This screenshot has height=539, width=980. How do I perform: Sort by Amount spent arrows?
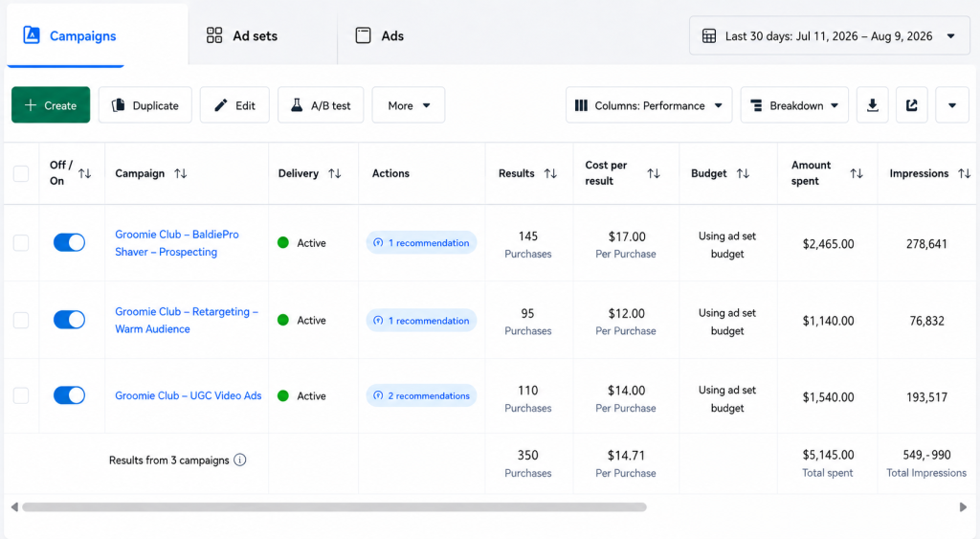pyautogui.click(x=857, y=173)
